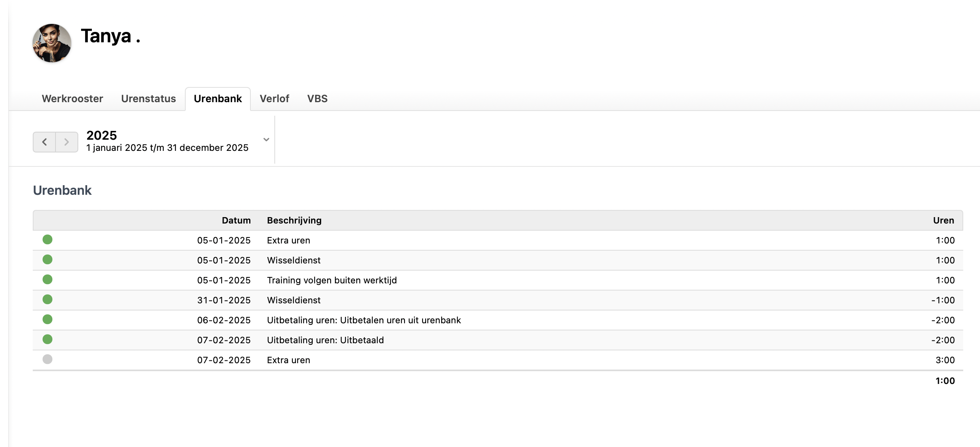Screen dimensions: 980x447
Task: Click green dot for Uitbetaling uren: Uitbetaald
Action: point(48,339)
